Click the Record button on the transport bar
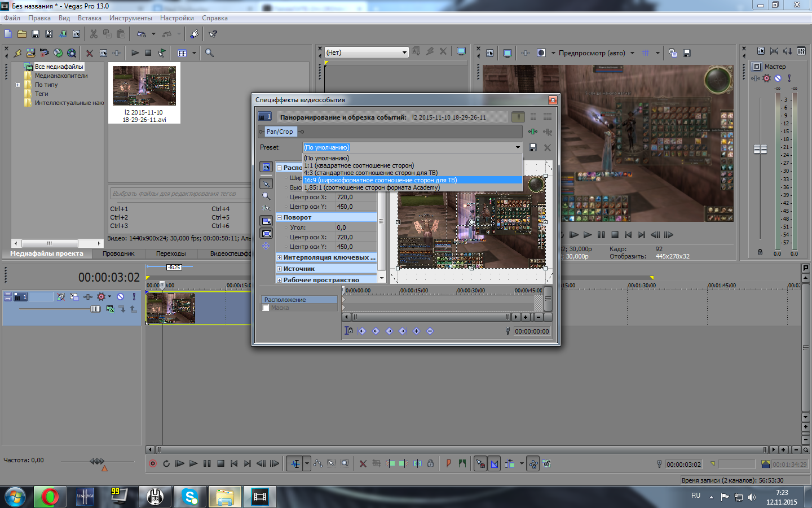Screen dimensions: 812x508 tap(153, 463)
